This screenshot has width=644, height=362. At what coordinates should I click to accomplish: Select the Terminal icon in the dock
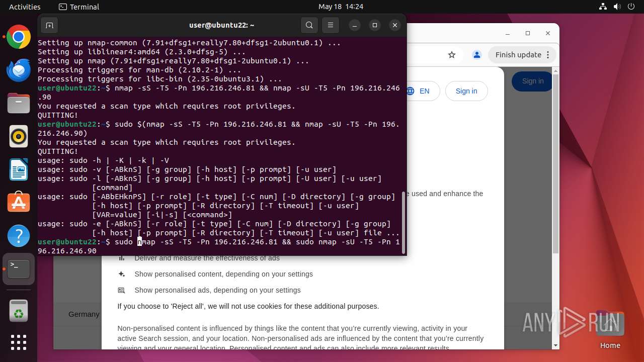19,269
